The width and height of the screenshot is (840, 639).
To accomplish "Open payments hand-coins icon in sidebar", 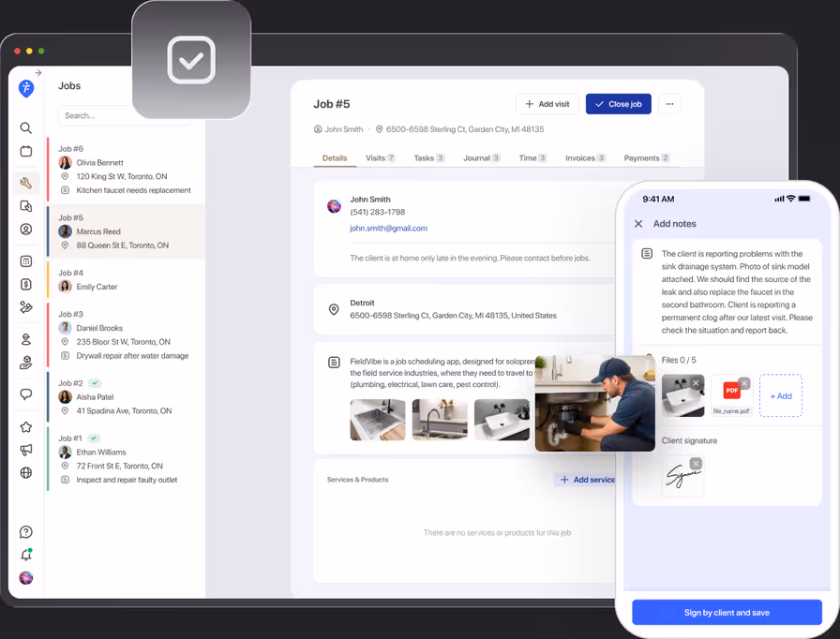I will 25,307.
